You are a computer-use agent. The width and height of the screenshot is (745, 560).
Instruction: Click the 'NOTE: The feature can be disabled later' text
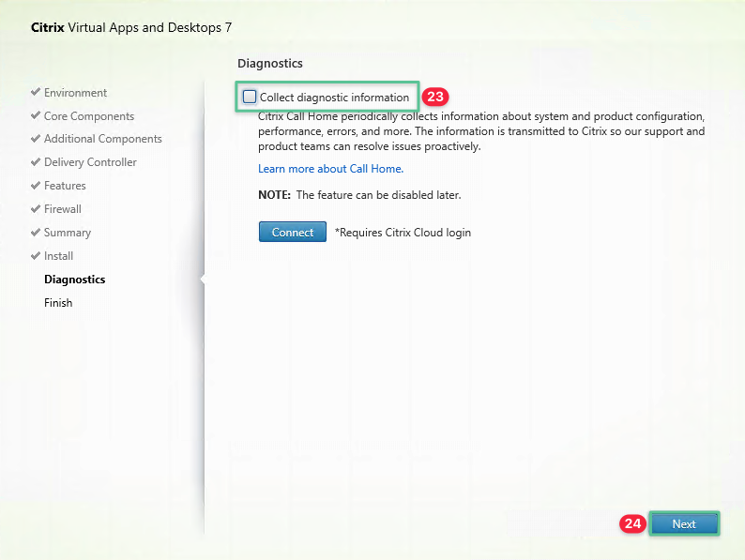[x=359, y=195]
